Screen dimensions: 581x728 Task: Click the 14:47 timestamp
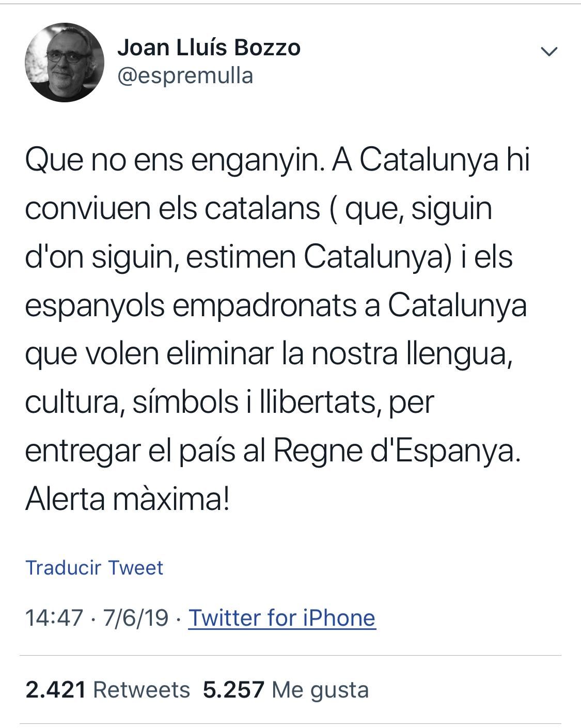click(x=54, y=617)
